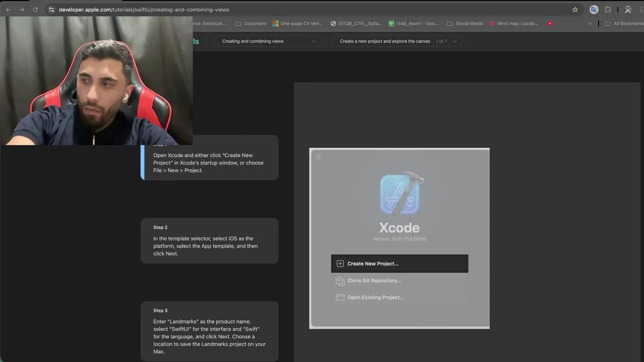
Task: Bookmark this page with the star icon
Action: click(575, 10)
